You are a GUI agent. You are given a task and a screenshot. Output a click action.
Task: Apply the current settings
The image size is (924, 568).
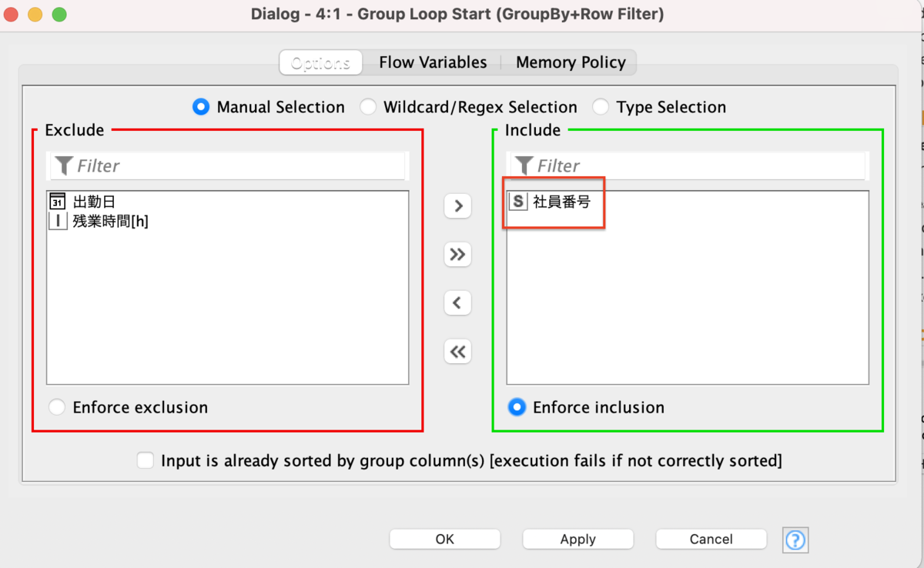click(x=577, y=539)
